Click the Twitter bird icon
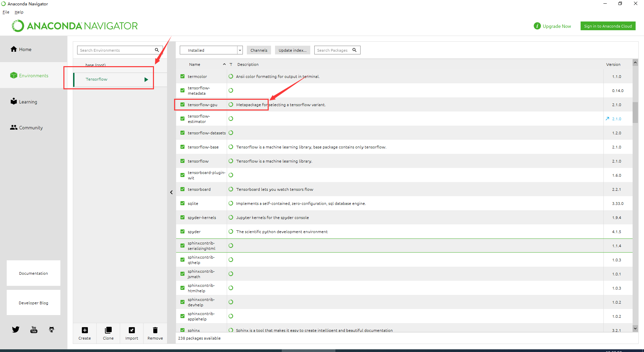Image resolution: width=644 pixels, height=352 pixels. click(16, 329)
